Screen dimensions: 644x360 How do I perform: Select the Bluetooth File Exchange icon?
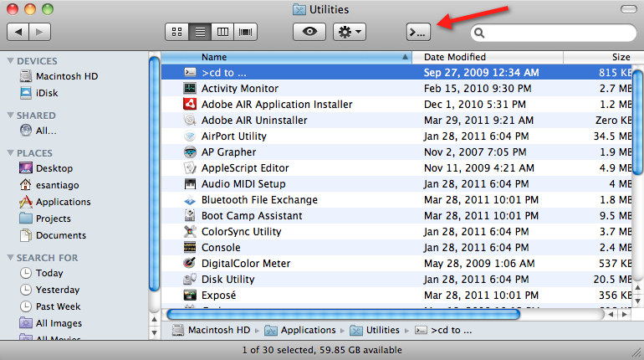click(190, 200)
